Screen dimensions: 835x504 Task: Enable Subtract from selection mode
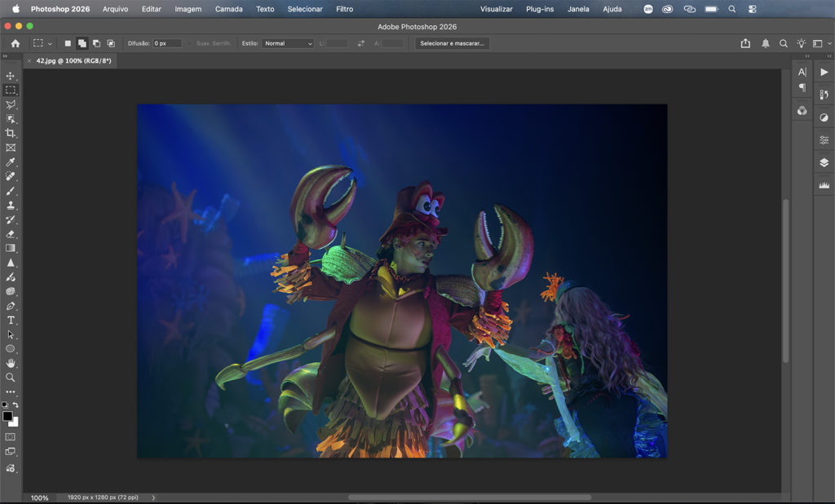point(96,43)
